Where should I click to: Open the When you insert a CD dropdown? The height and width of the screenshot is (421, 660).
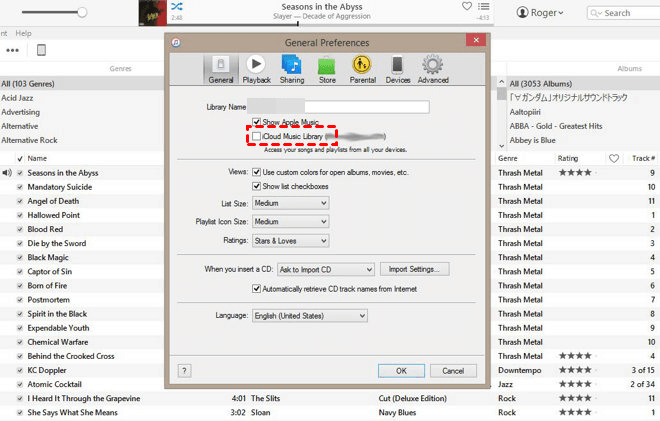326,269
